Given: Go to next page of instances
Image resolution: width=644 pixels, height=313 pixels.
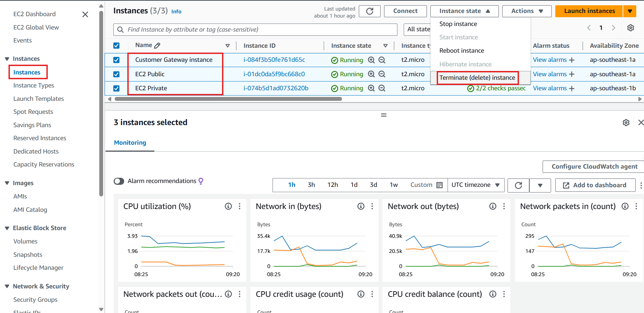Looking at the screenshot, I should (x=613, y=28).
